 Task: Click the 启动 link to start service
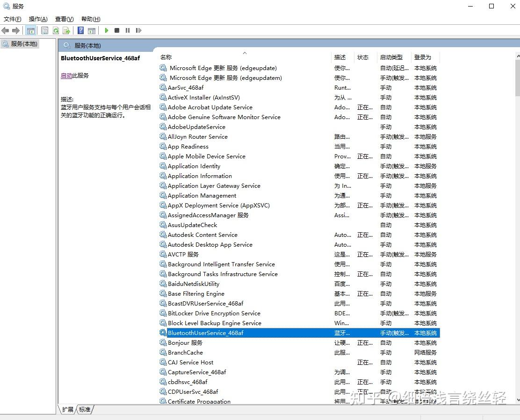point(66,76)
